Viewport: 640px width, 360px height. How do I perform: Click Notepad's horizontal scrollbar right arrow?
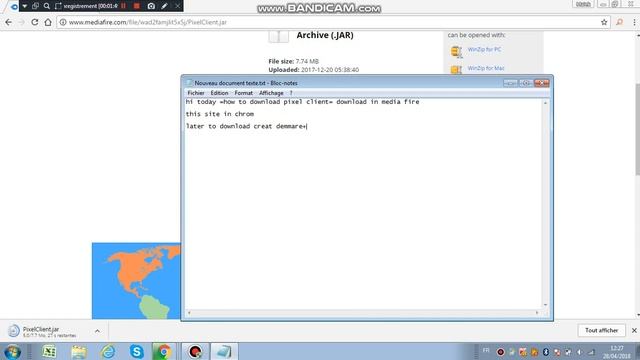[x=537, y=313]
